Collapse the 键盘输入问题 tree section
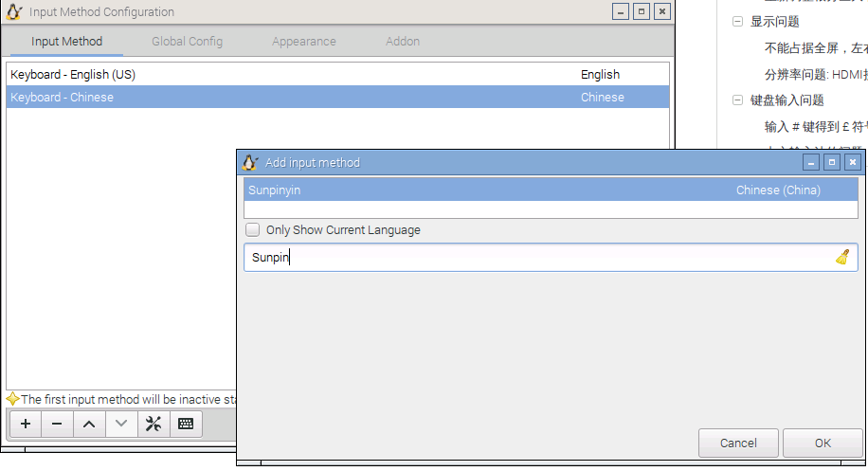868x471 pixels. point(737,100)
